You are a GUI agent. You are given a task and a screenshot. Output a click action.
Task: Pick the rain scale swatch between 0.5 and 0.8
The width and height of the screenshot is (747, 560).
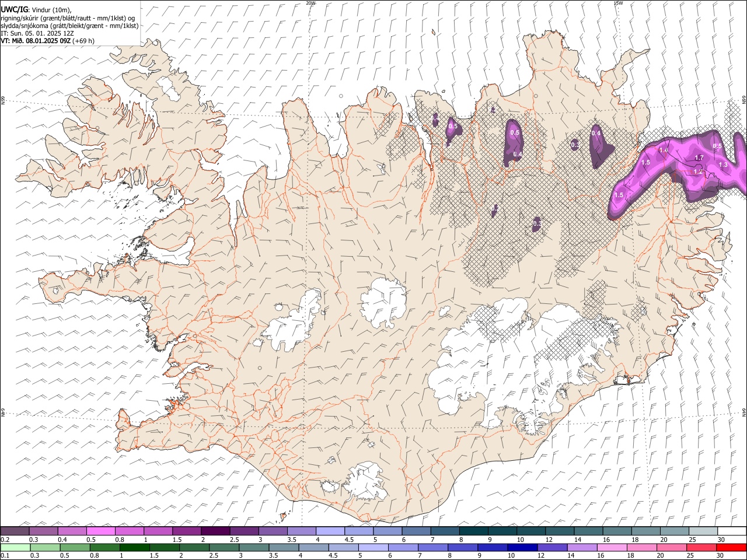(x=75, y=547)
